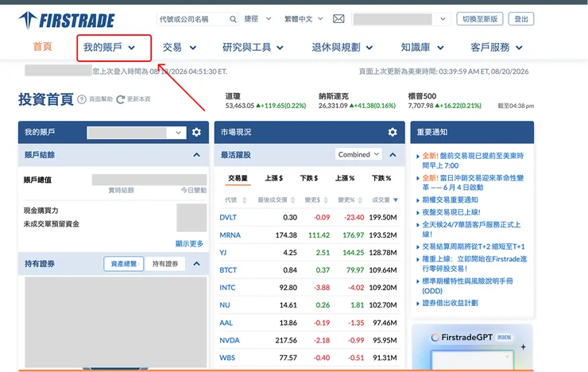Open the WBS ticker link
The height and width of the screenshot is (372, 588).
pyautogui.click(x=227, y=358)
